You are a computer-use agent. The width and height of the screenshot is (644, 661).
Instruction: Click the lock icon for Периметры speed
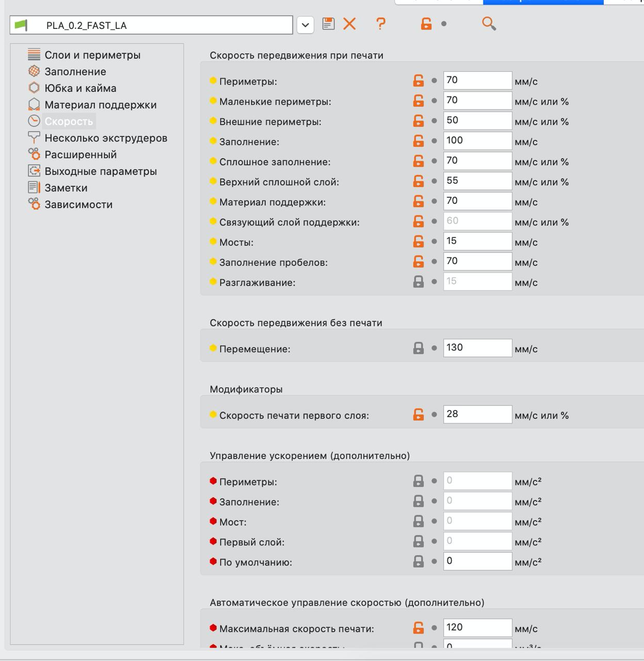(x=418, y=81)
